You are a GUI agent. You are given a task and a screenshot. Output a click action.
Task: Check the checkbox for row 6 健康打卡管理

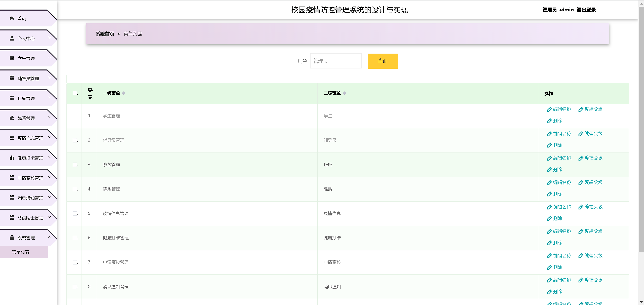tap(75, 238)
